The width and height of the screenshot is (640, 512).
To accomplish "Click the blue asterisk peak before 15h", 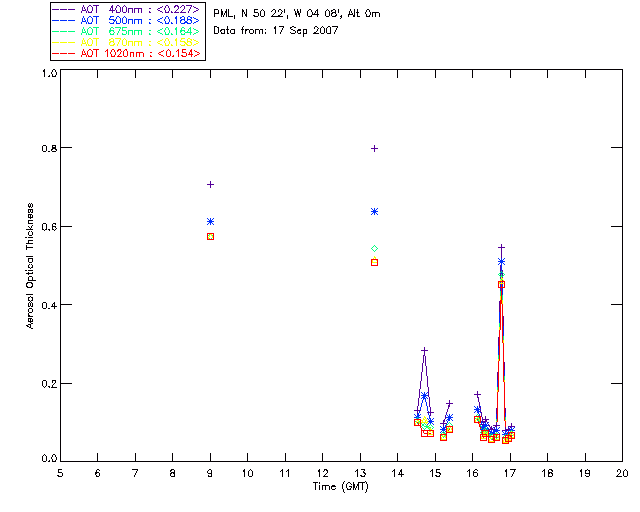I will [424, 396].
